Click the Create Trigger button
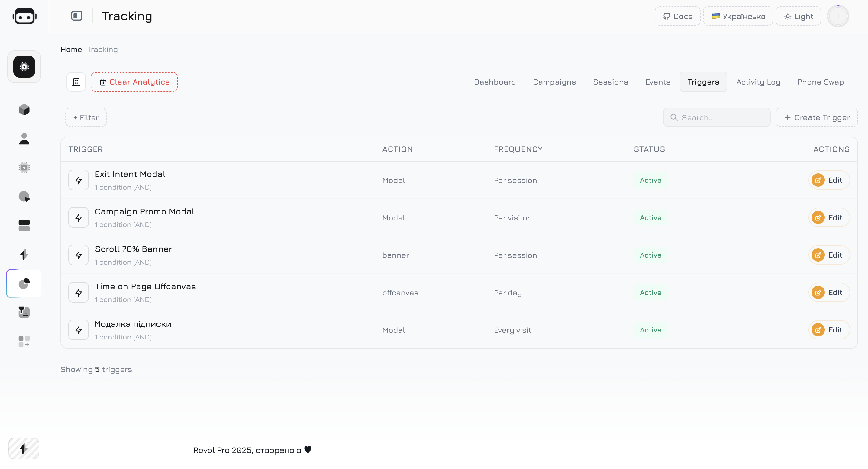 817,117
